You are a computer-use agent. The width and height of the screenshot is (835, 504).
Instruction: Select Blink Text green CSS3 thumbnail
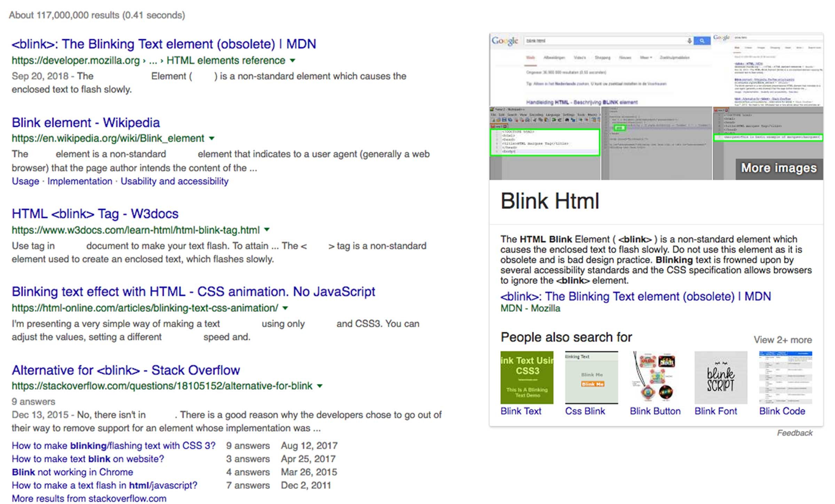527,377
